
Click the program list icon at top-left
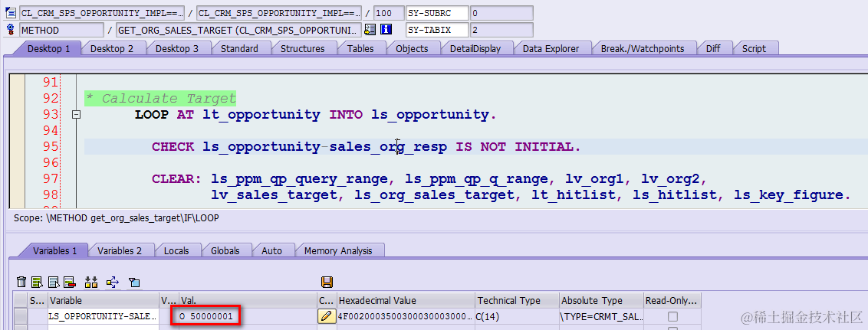[10, 13]
